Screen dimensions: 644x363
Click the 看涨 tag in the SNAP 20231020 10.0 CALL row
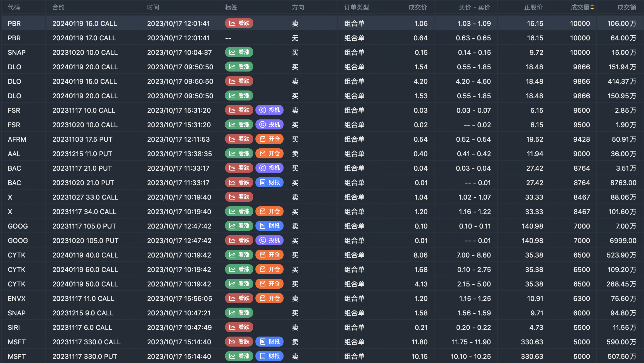(x=239, y=52)
